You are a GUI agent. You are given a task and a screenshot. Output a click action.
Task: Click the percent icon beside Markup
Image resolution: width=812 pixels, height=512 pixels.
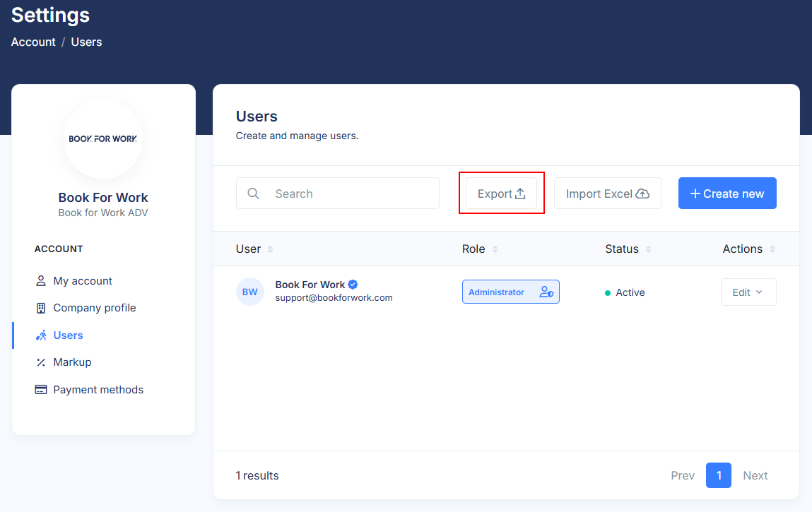tap(41, 362)
